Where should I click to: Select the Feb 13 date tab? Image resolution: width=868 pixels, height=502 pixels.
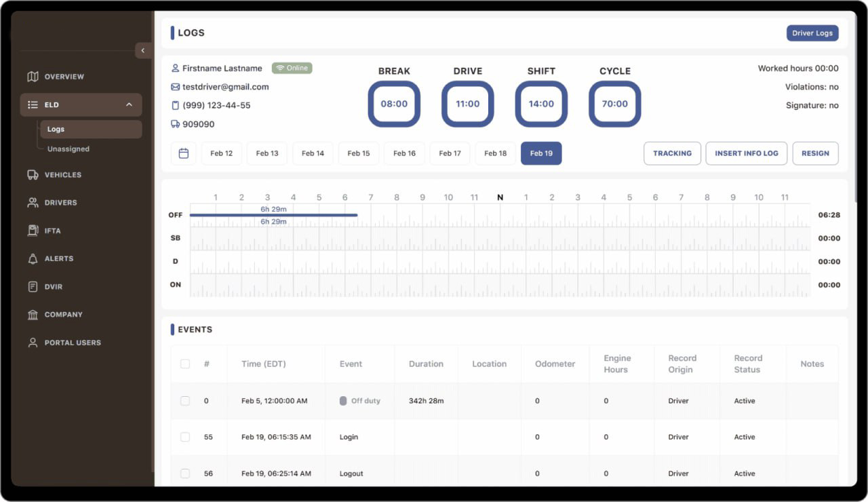click(267, 153)
